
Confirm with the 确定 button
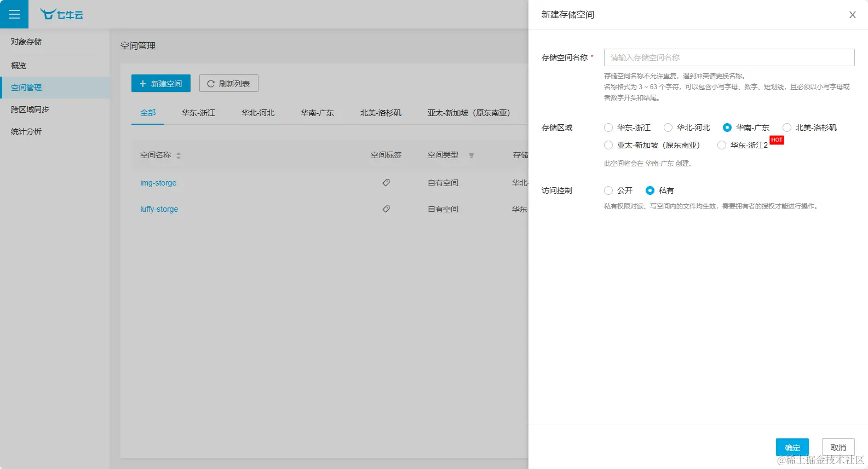pos(792,447)
